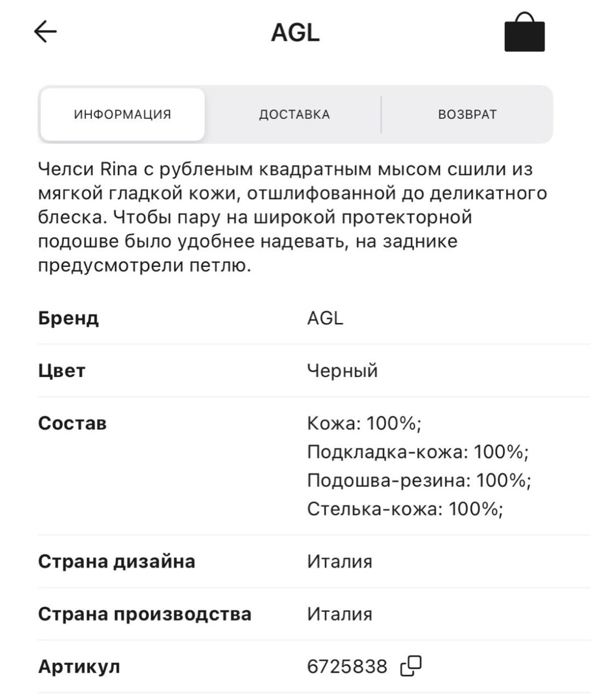The width and height of the screenshot is (591, 700).
Task: Tap Италия next to Страна производства
Action: [x=339, y=613]
